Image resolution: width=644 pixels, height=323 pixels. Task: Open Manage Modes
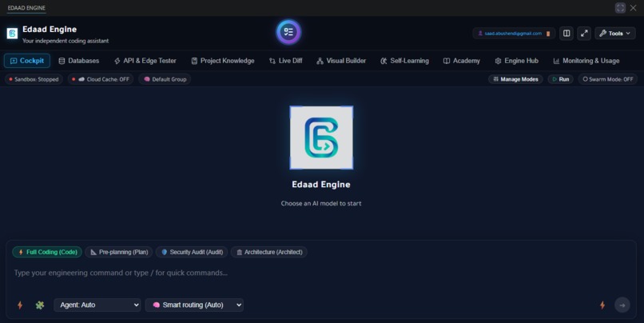click(x=515, y=79)
